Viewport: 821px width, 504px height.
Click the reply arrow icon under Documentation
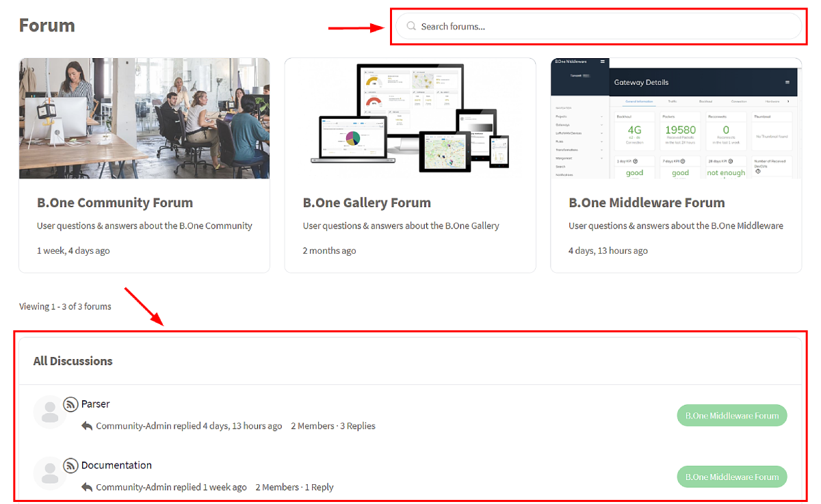[87, 488]
